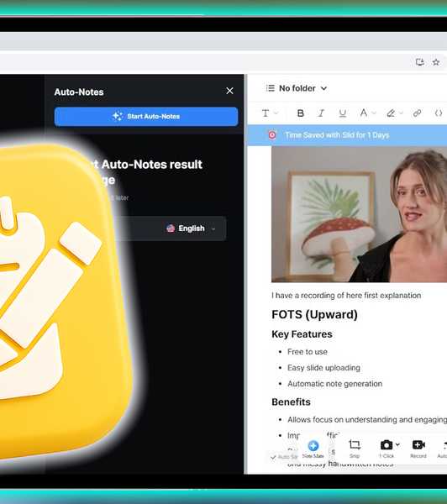Click the browser bookmark star icon
This screenshot has height=504, width=447.
436,62
